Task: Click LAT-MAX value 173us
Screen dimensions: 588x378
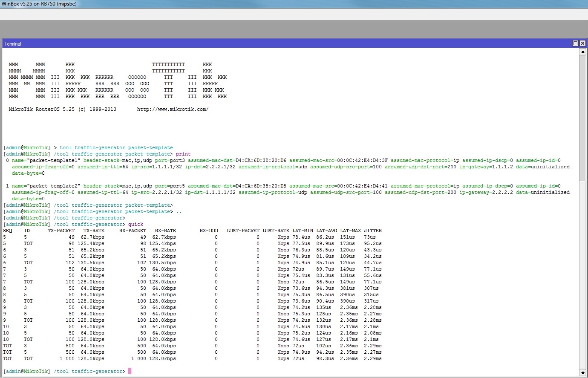Action: click(347, 243)
